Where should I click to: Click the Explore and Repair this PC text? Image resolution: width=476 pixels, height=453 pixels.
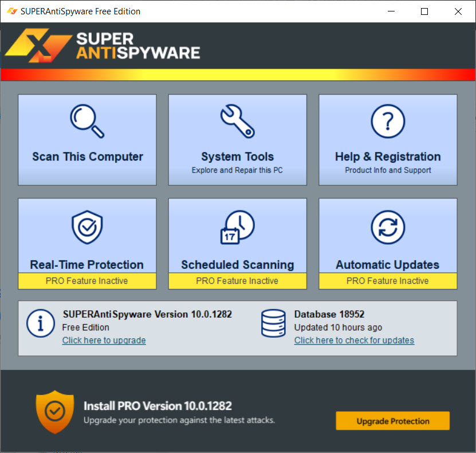tap(237, 170)
